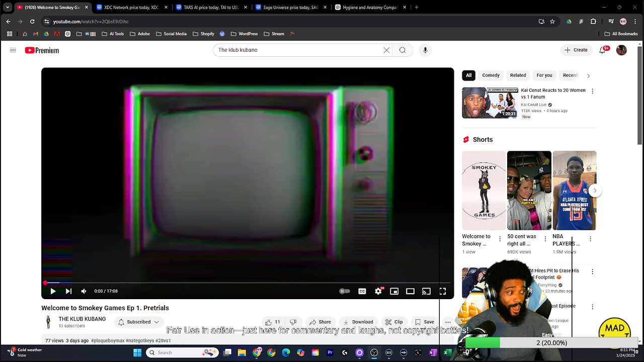
Task: Cast video to TV icon
Action: [x=427, y=291]
